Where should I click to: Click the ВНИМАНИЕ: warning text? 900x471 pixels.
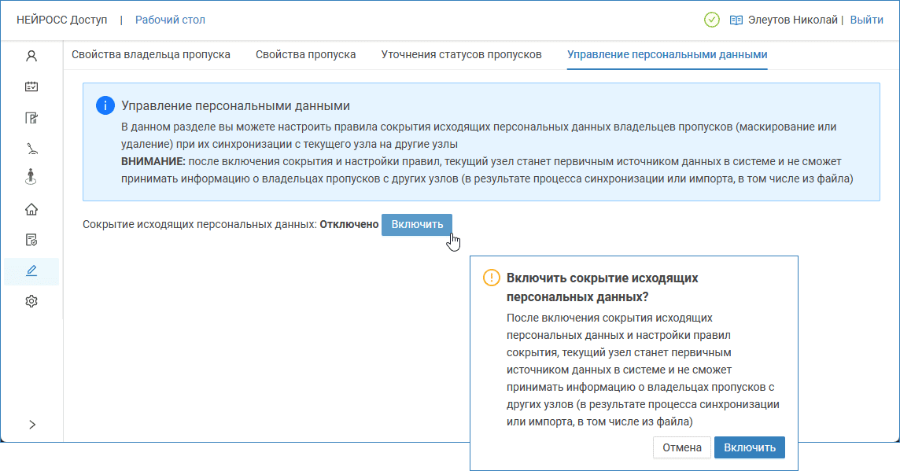(153, 161)
